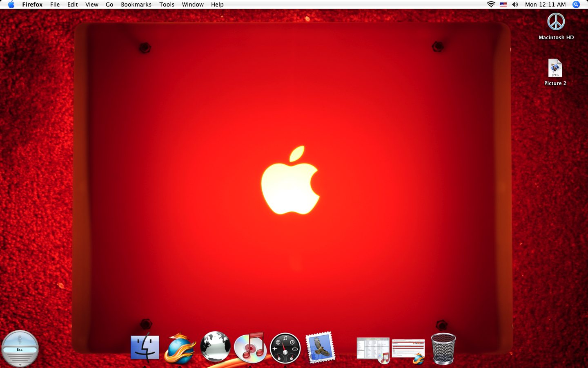Open the File menu
The image size is (588, 368).
point(55,4)
